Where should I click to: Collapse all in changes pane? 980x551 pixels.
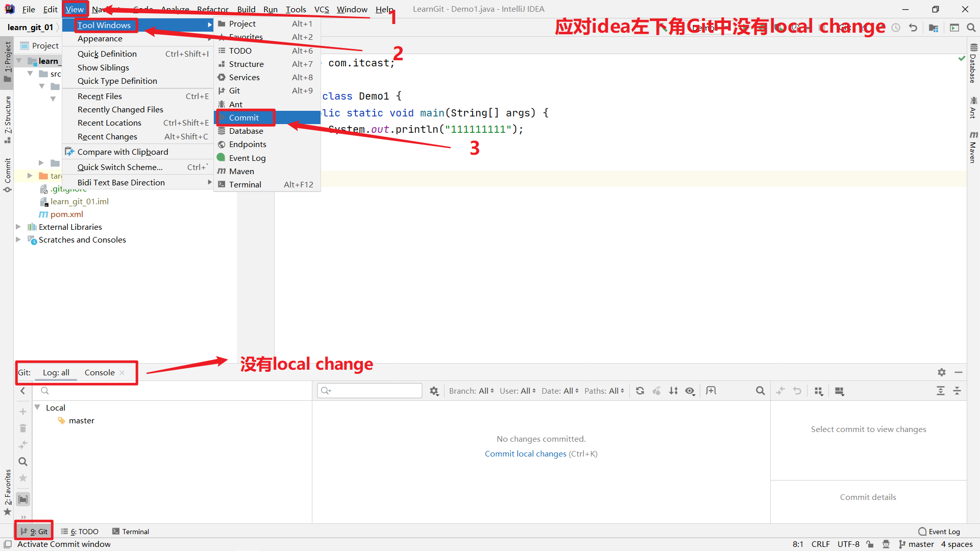(x=958, y=391)
